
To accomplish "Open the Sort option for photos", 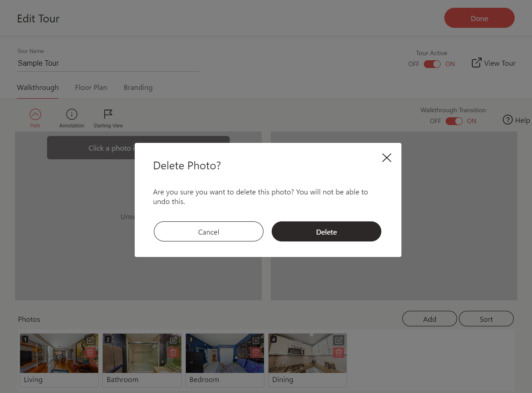I will click(x=486, y=318).
